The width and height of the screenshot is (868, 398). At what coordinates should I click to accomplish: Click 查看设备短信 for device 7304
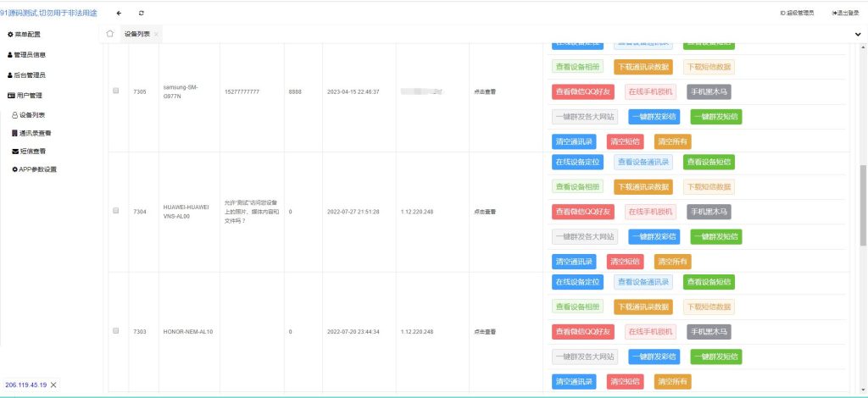click(709, 162)
